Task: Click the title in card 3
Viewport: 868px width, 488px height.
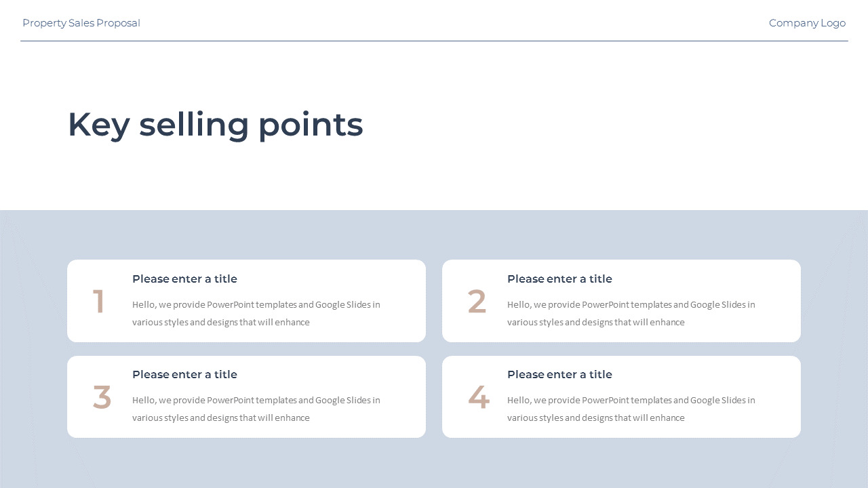Action: 184,374
